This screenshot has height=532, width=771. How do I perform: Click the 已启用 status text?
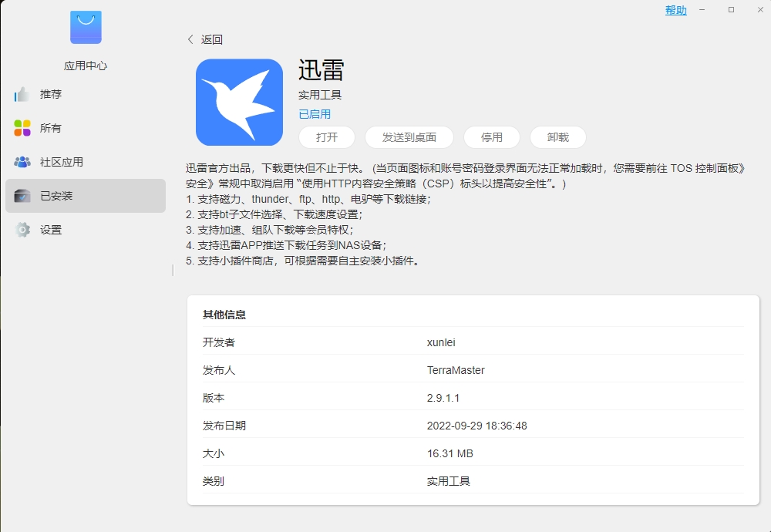point(315,114)
